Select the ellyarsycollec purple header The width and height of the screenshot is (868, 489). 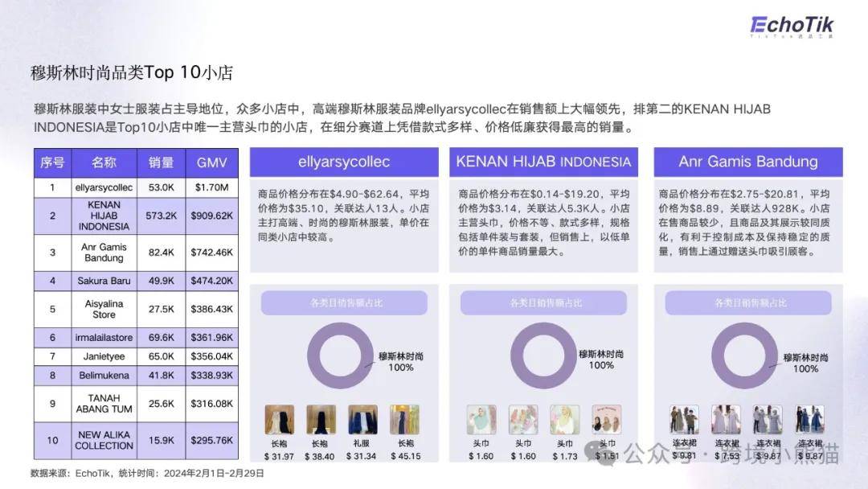coord(344,162)
